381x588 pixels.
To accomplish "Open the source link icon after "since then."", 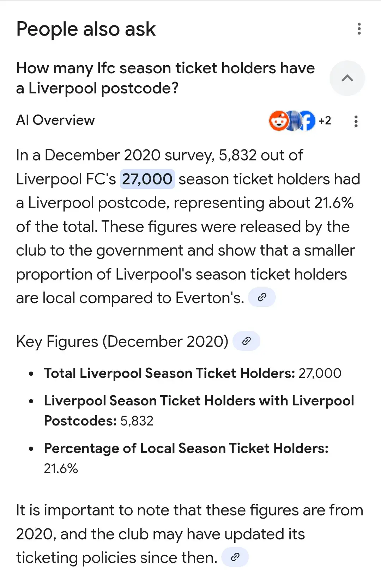I will tap(235, 557).
